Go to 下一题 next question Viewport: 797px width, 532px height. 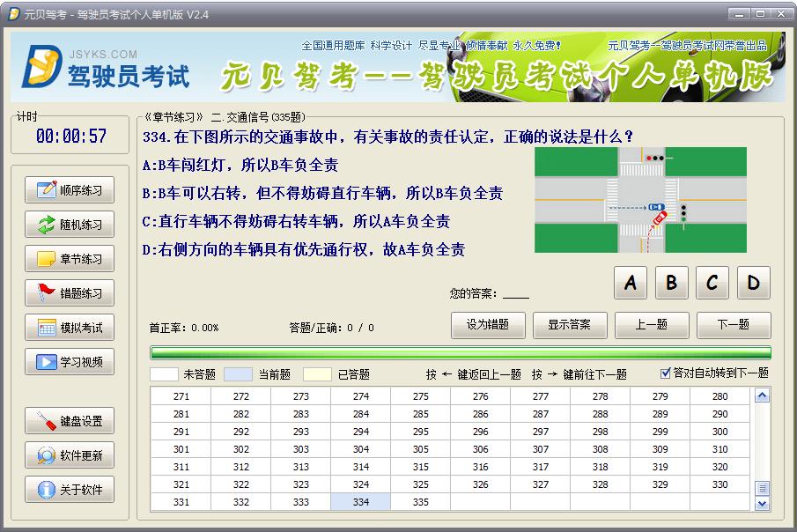click(x=734, y=325)
